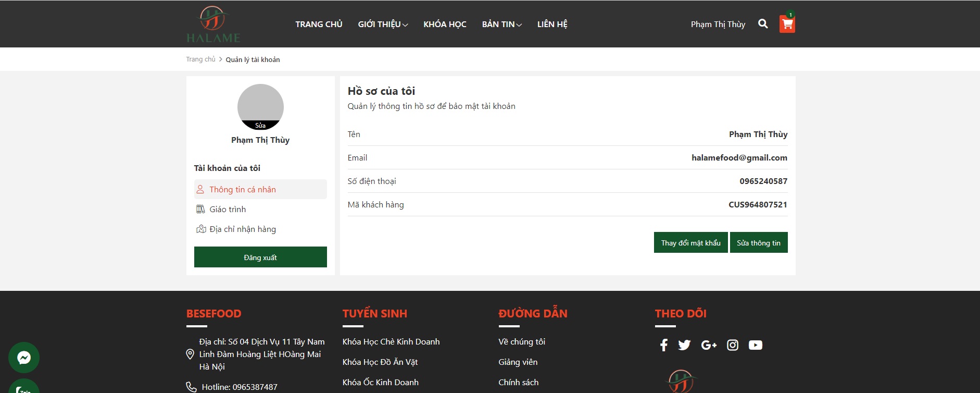This screenshot has height=393, width=980.
Task: Open the KHÓA HỌC menu item
Action: coord(445,24)
